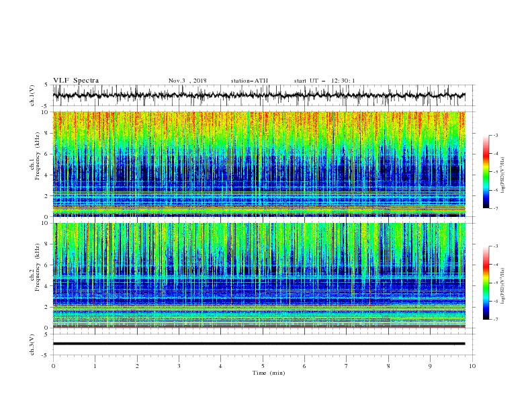Click the ch.1 log(PSD) color scale bar

pos(486,172)
